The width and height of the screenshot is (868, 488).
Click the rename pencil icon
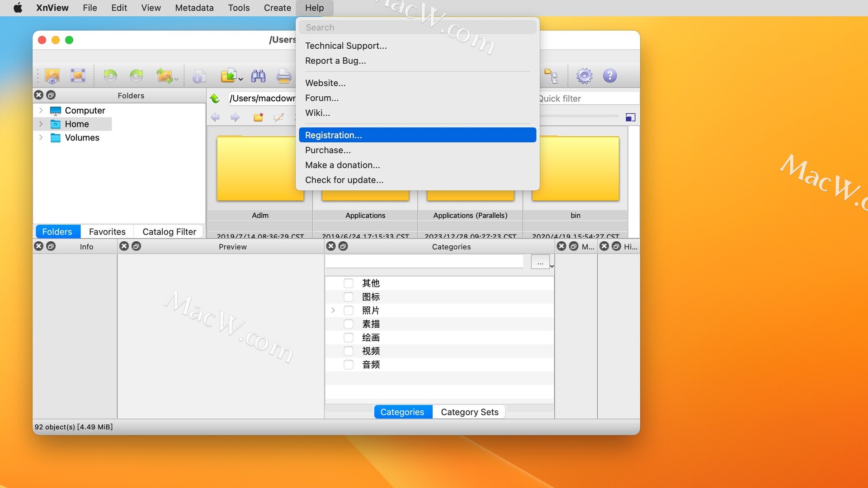(278, 117)
